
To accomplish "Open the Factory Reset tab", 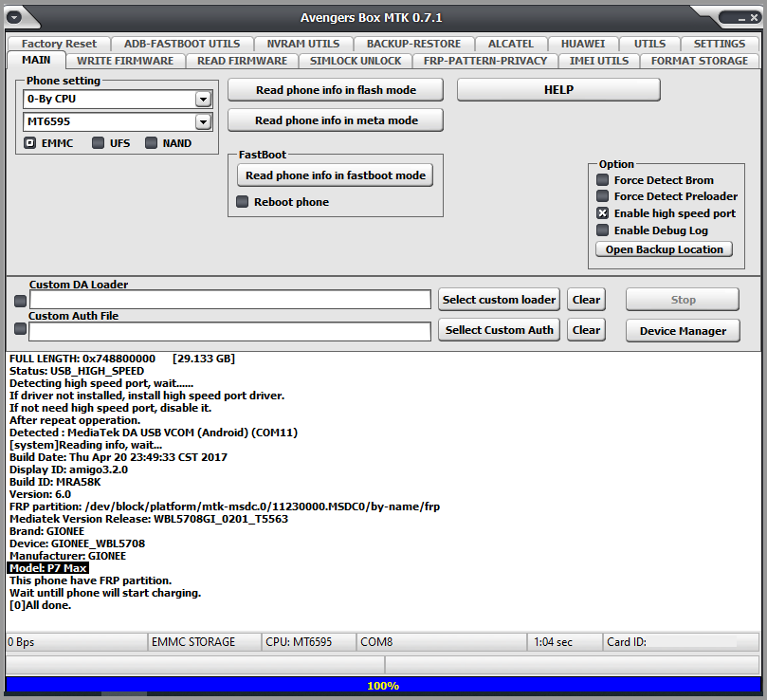I will click(x=59, y=44).
